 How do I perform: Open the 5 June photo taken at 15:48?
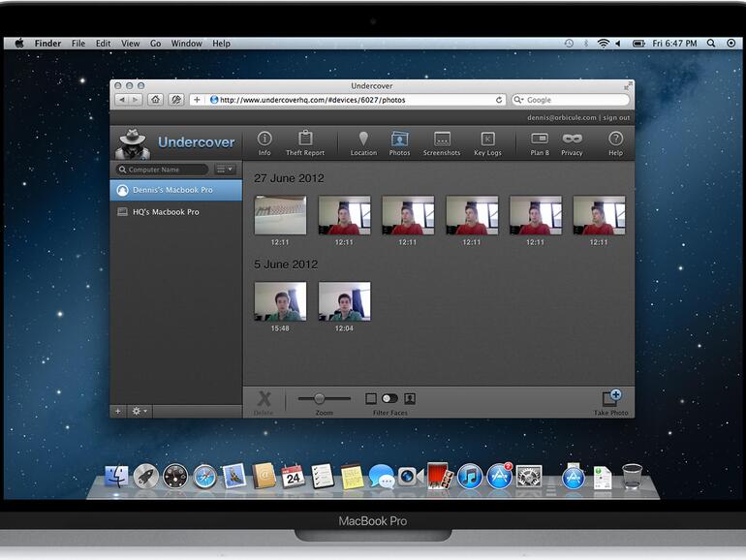280,301
